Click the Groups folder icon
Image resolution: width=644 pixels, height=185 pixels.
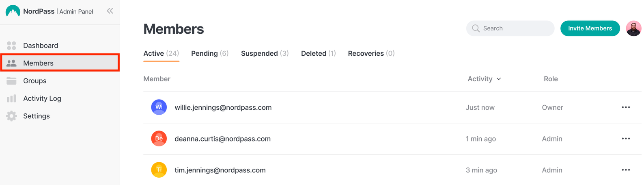(x=11, y=81)
